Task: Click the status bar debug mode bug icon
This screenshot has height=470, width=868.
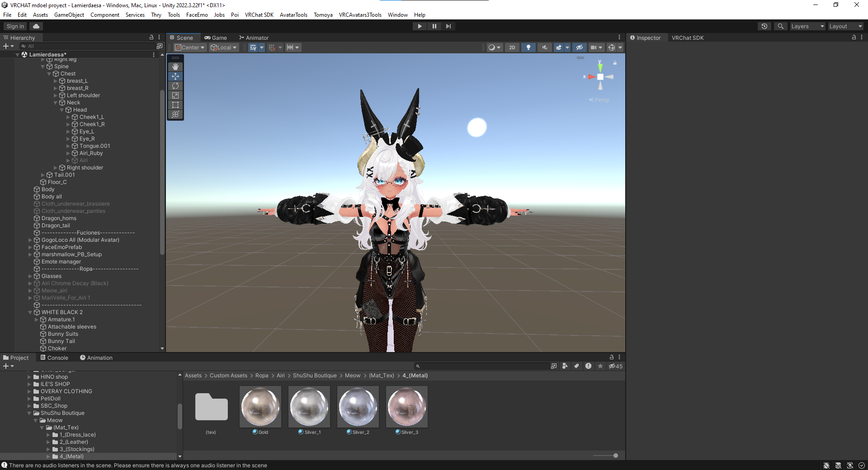Action: pyautogui.click(x=826, y=465)
